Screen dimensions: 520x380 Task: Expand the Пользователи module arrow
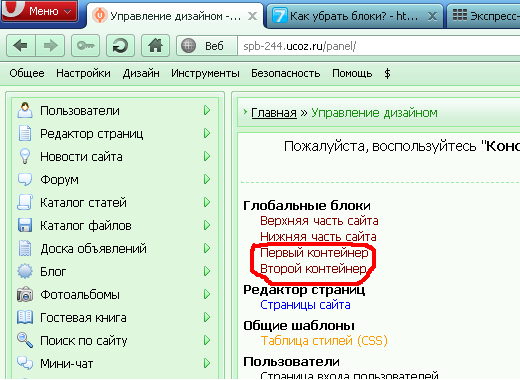click(207, 110)
